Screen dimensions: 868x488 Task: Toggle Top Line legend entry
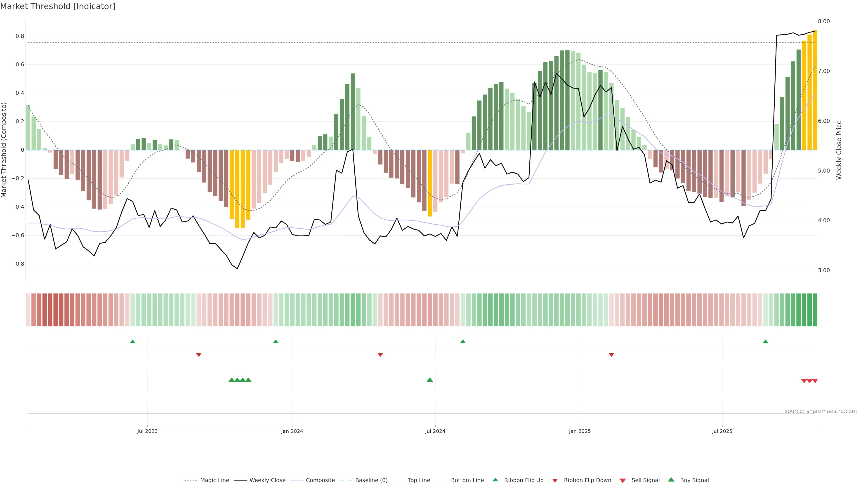(419, 480)
